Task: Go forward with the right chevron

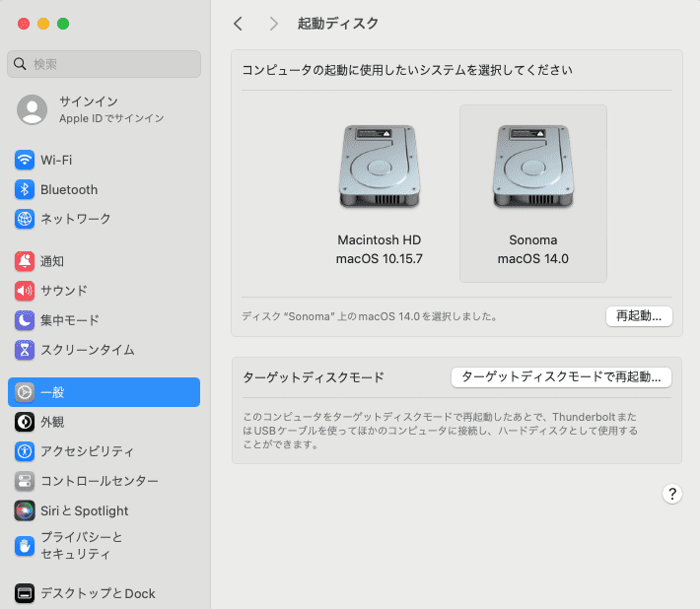Action: 274,24
